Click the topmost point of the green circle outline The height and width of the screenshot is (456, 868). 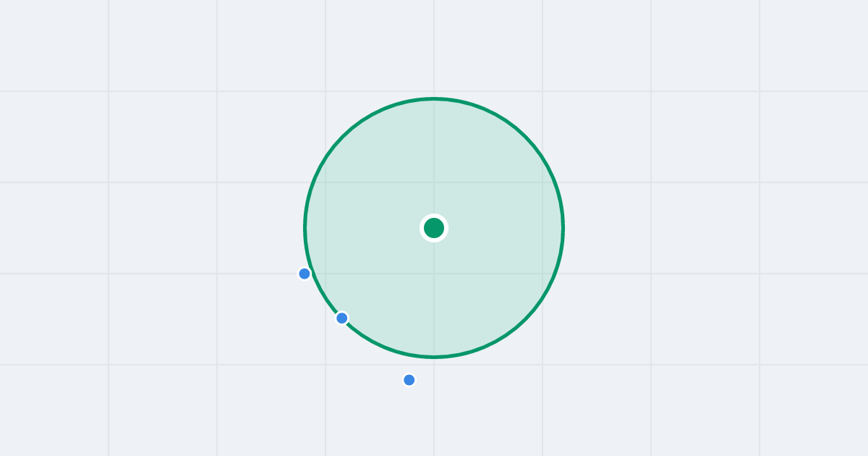pyautogui.click(x=434, y=98)
